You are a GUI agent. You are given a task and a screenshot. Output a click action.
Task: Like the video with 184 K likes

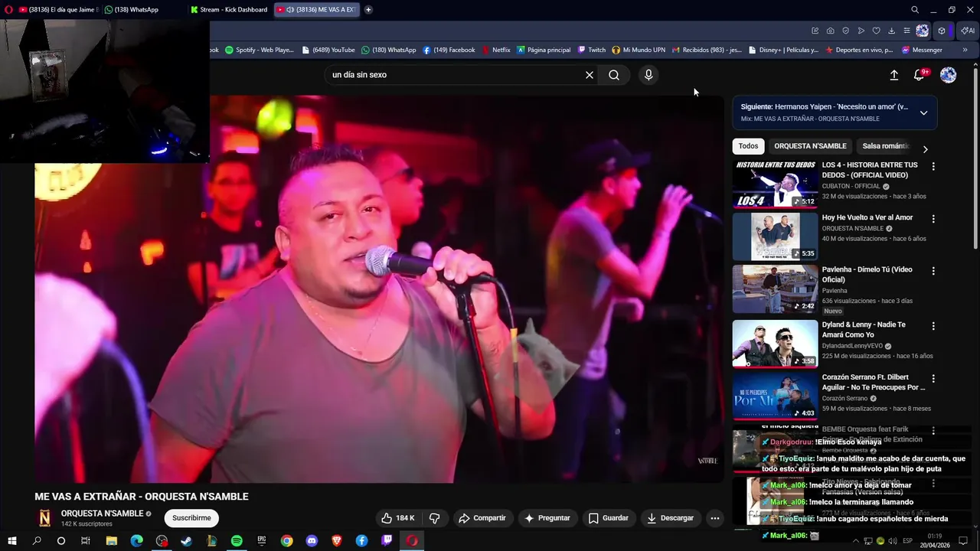[x=398, y=518]
